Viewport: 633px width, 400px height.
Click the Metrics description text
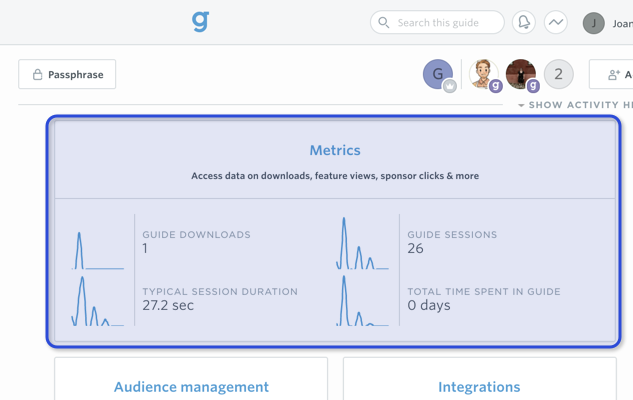[x=335, y=176]
